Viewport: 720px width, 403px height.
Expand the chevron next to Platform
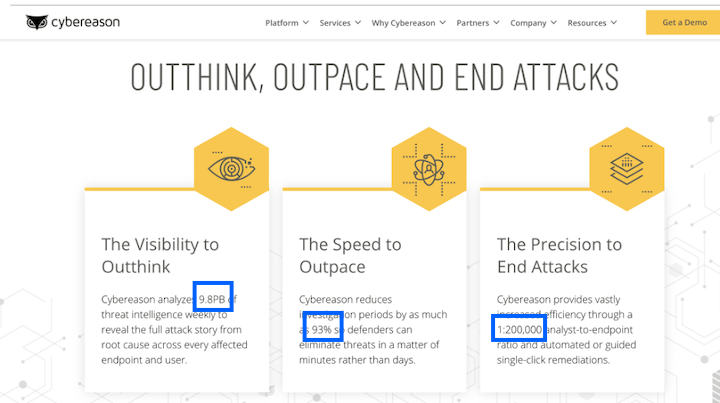(x=306, y=22)
